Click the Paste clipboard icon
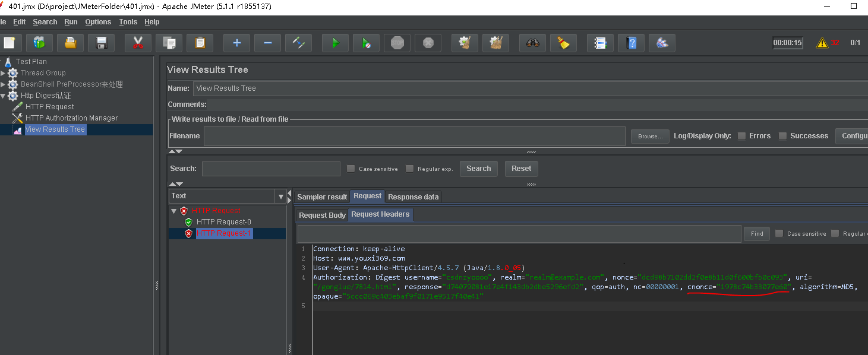This screenshot has height=355, width=868. pos(200,43)
